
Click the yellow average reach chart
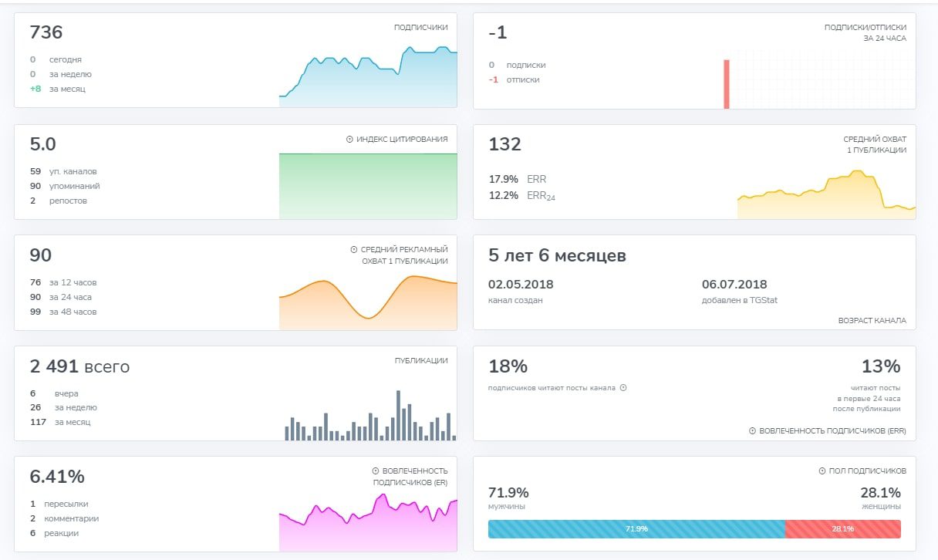(825, 196)
